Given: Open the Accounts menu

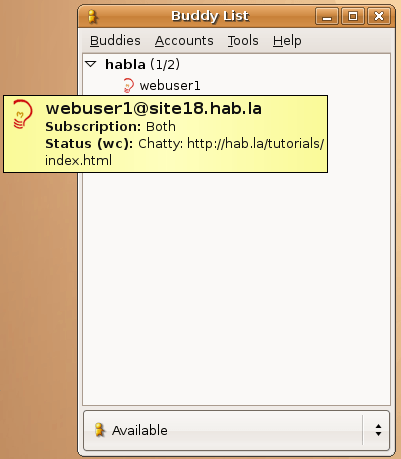Looking at the screenshot, I should [184, 41].
